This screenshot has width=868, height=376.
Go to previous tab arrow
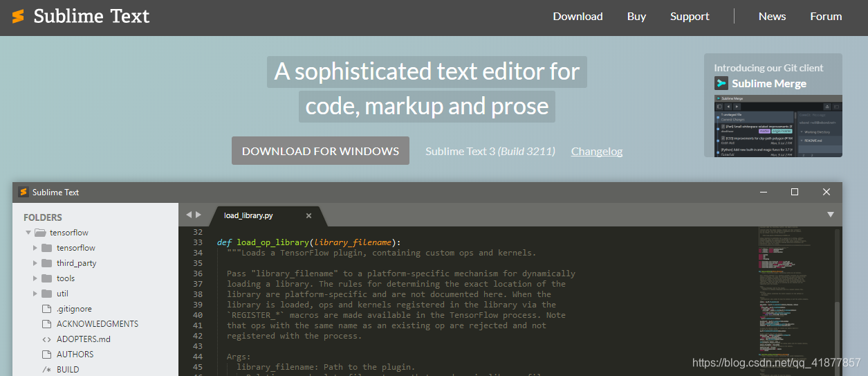(x=189, y=215)
